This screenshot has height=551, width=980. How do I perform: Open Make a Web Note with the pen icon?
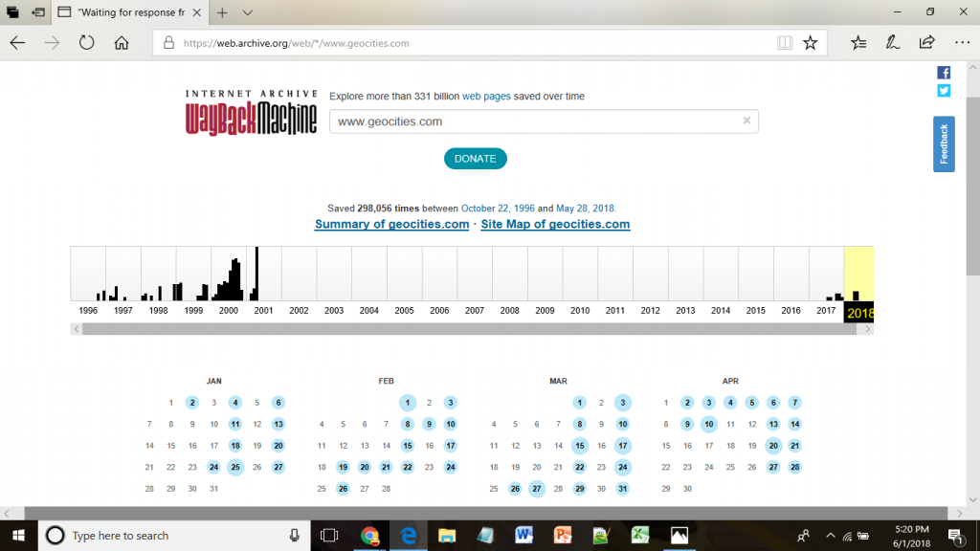click(x=893, y=42)
